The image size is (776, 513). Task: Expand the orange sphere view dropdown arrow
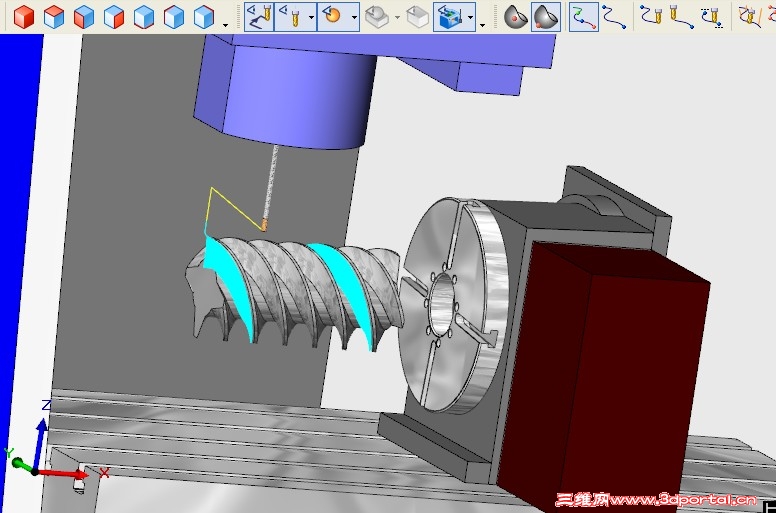tap(354, 17)
